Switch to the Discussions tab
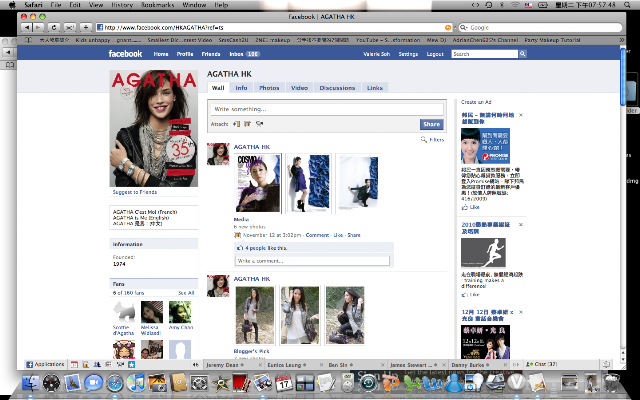The height and width of the screenshot is (400, 640). coord(337,88)
